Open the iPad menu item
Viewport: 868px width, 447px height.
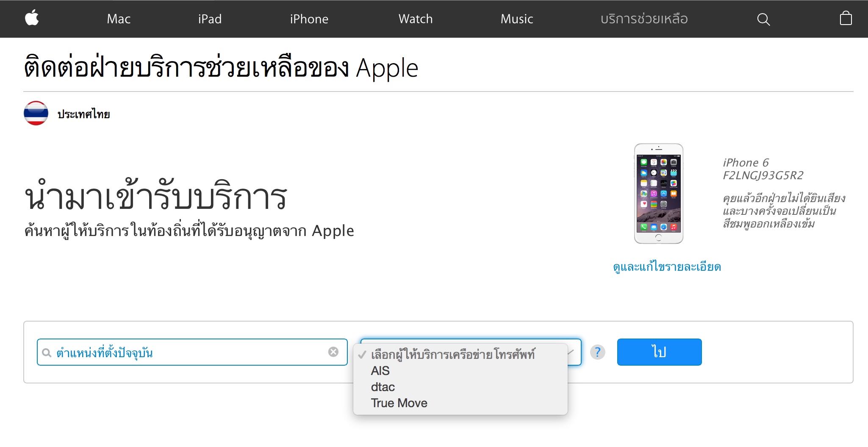(210, 19)
